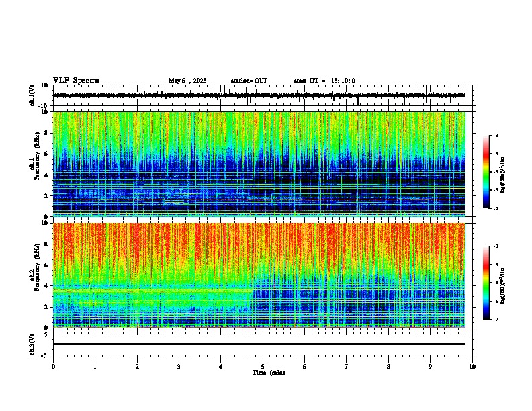Click the ch.1(V) waveform axis label
Image resolution: width=532 pixels, height=411 pixels.
coord(32,95)
